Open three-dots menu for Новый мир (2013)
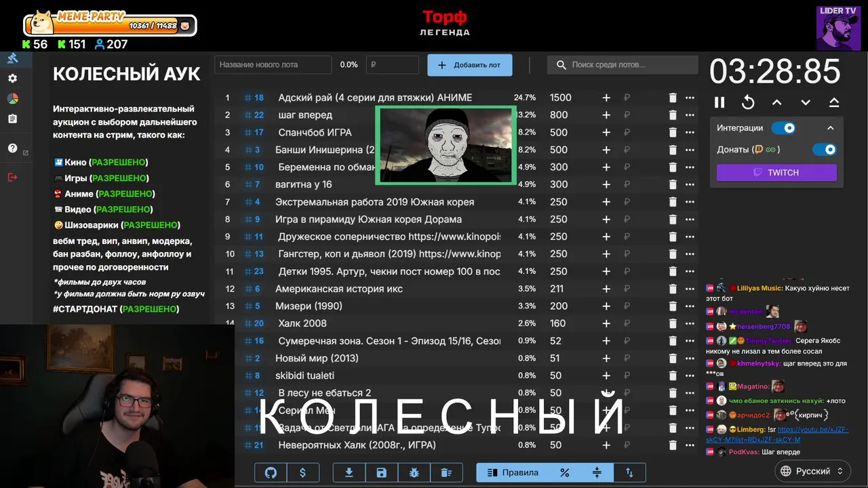Screen dimensions: 868x488 coord(690,359)
